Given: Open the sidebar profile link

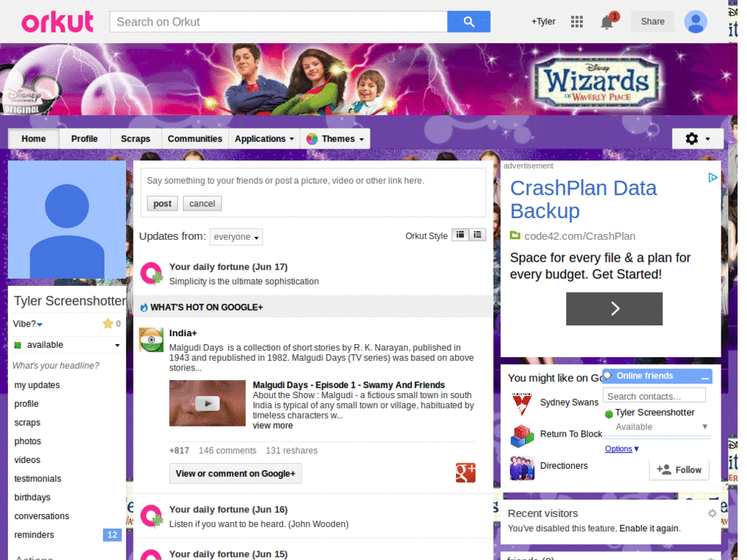Looking at the screenshot, I should (27, 404).
